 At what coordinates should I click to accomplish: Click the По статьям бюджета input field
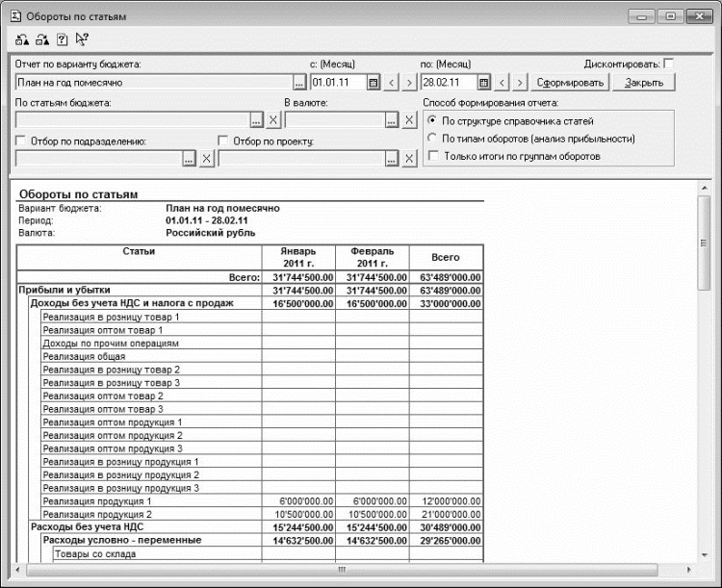133,120
